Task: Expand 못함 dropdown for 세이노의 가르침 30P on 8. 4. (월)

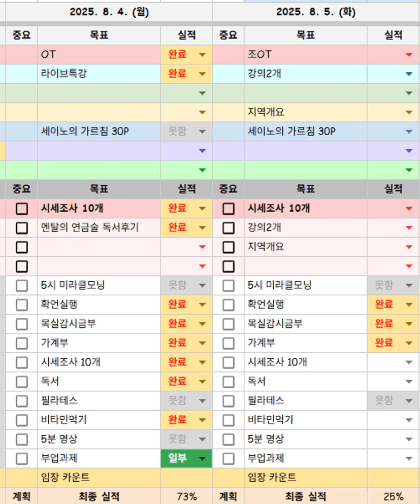Action: pyautogui.click(x=202, y=131)
